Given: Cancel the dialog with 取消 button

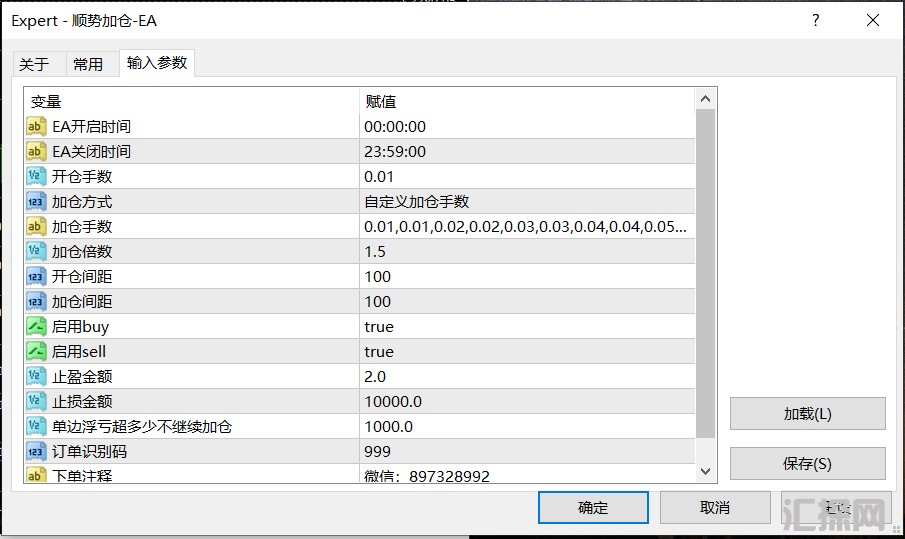Looking at the screenshot, I should 715,507.
